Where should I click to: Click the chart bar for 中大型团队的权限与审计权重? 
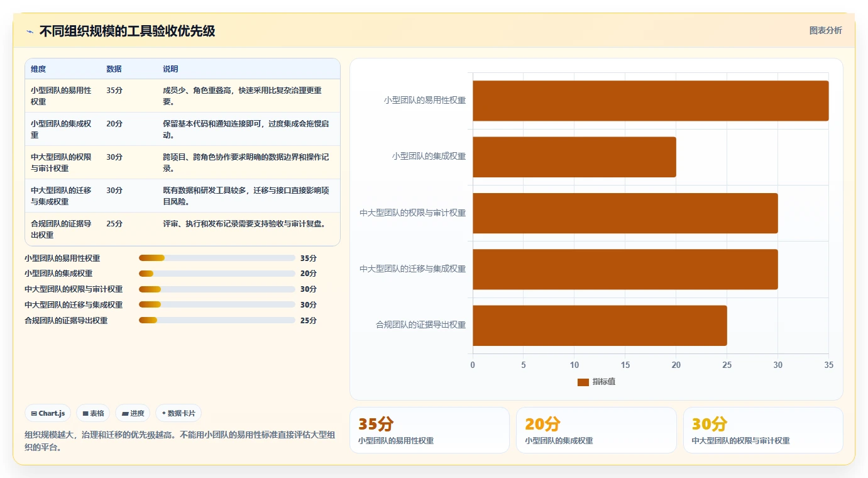(625, 213)
